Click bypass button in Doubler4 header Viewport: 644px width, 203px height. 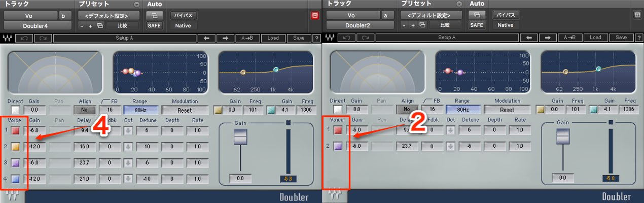point(183,15)
